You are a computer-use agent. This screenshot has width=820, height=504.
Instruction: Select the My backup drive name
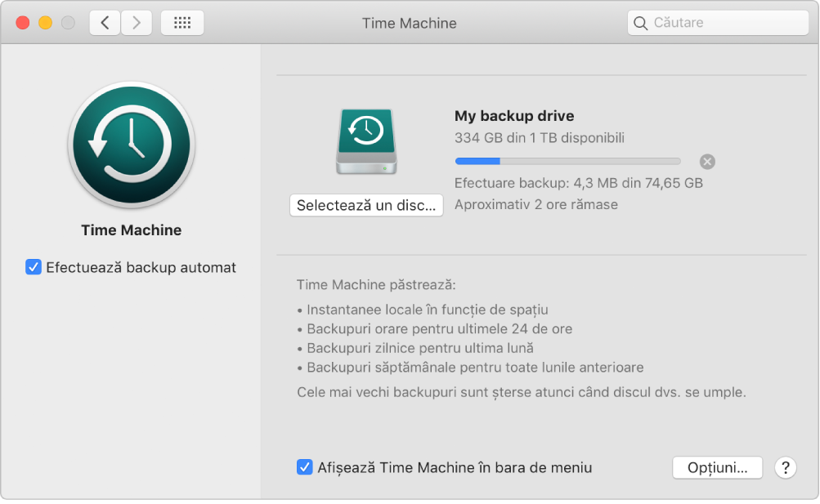click(x=514, y=116)
